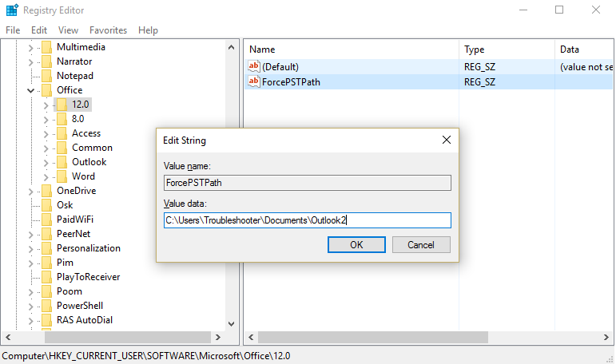The image size is (616, 364).
Task: Click the Common folder icon
Action: [62, 148]
